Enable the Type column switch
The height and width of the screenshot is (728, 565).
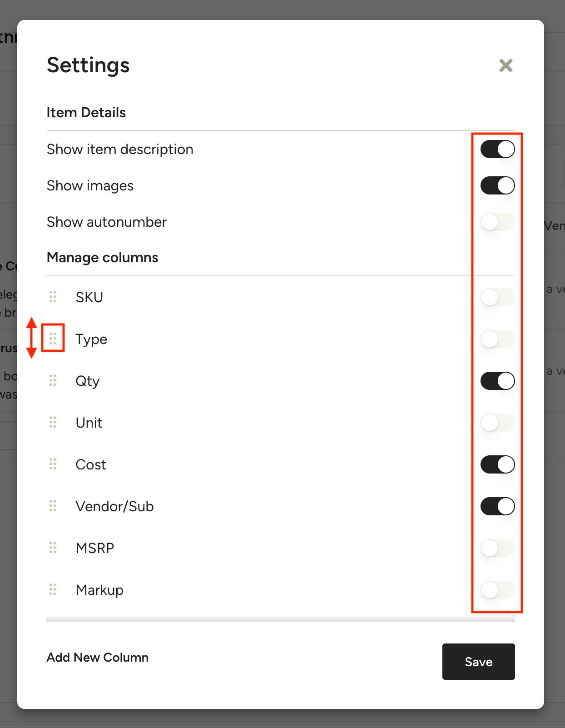498,339
